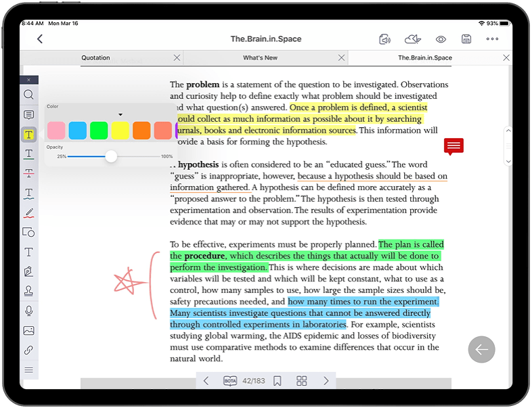Click the underlined hypothesis sentence

tap(309, 182)
